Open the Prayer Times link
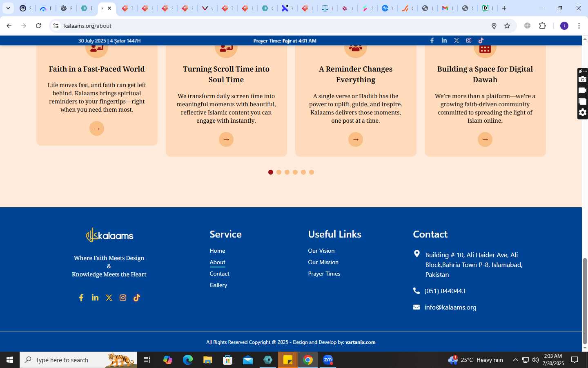The image size is (588, 368). tap(324, 274)
